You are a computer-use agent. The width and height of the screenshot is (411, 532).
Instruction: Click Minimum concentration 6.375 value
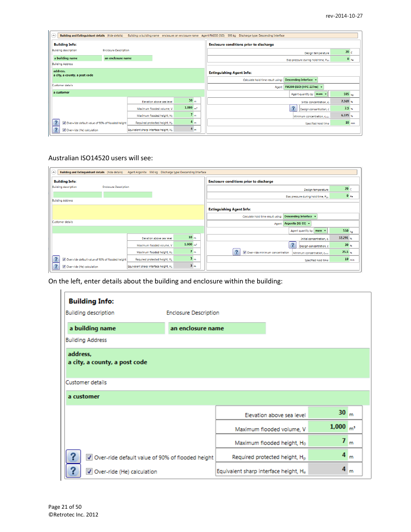click(x=340, y=115)
